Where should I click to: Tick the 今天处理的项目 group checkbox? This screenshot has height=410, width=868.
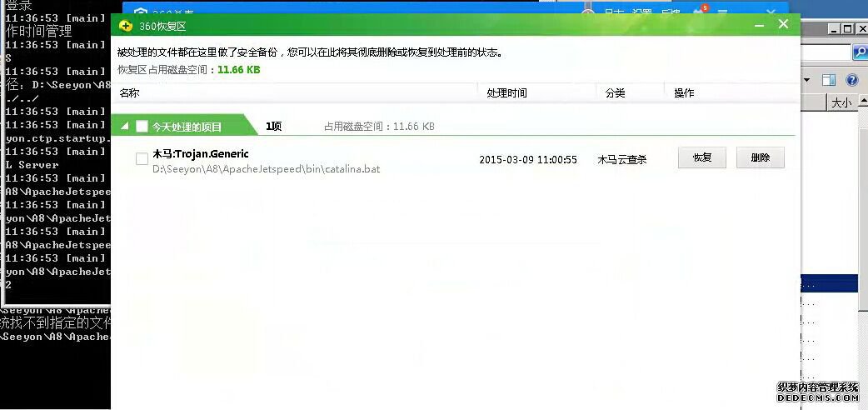(142, 127)
